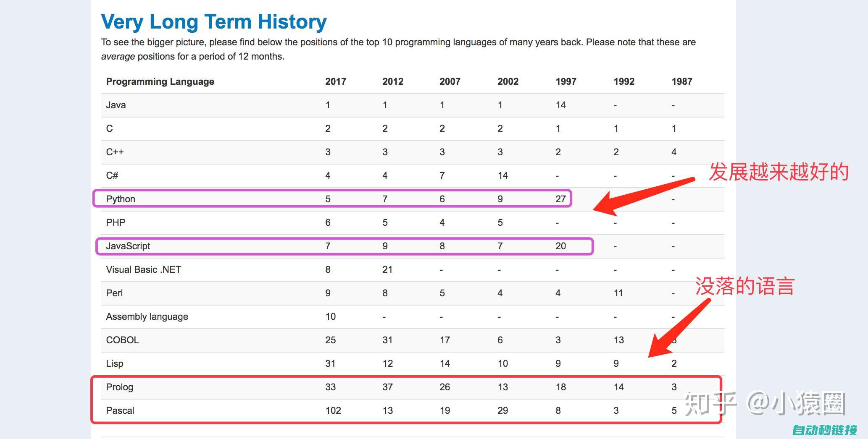Select the PHP row label
This screenshot has width=868, height=439.
click(x=116, y=222)
